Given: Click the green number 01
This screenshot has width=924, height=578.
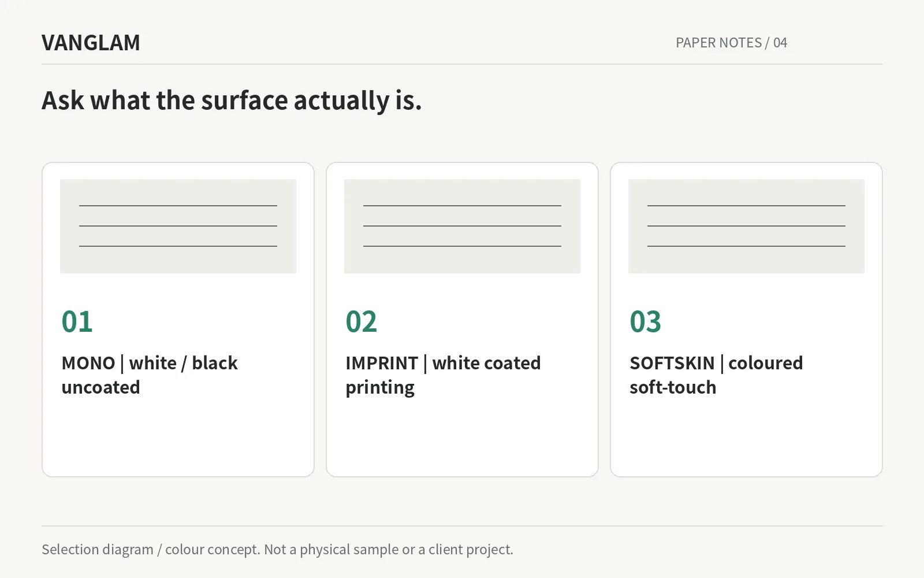Looking at the screenshot, I should [x=77, y=321].
